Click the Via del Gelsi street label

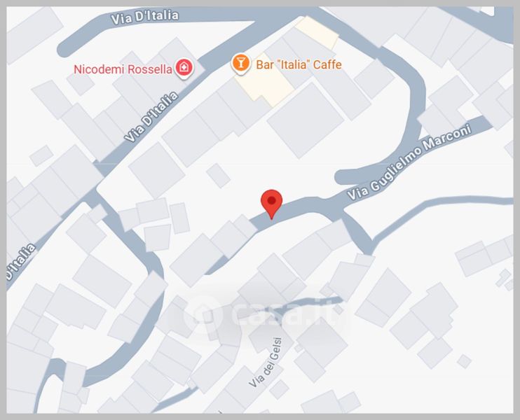point(266,363)
